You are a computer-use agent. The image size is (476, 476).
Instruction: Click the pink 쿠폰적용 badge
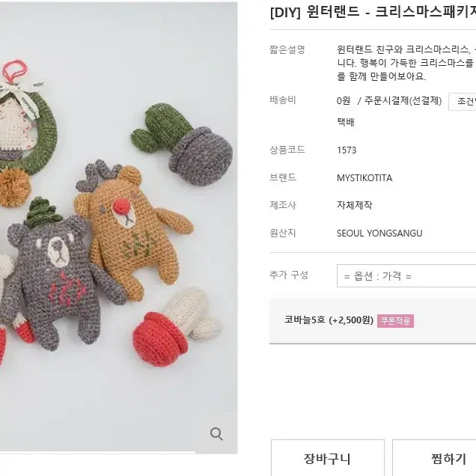coord(395,320)
